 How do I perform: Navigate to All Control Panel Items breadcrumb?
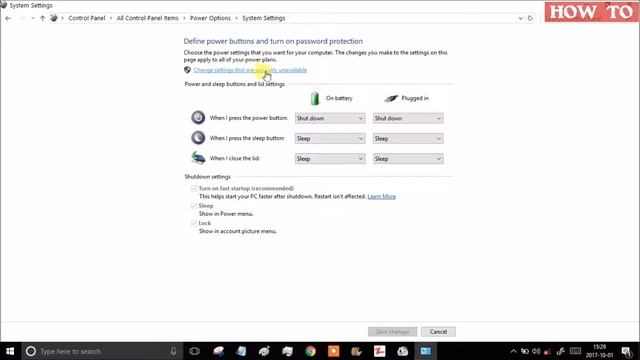point(147,18)
